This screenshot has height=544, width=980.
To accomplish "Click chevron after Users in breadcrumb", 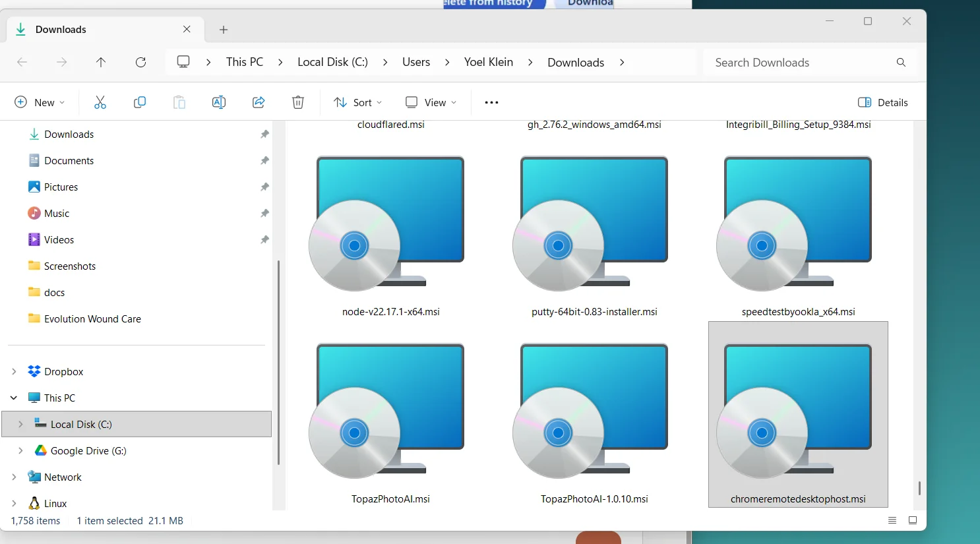I will click(x=447, y=62).
